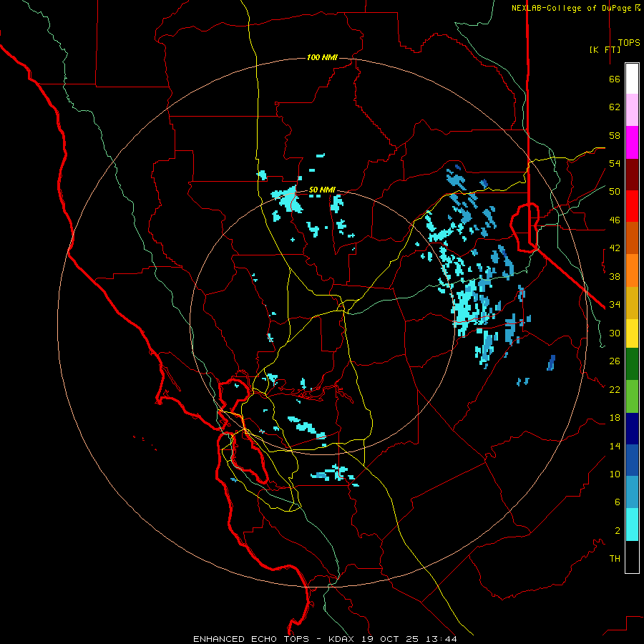
Task: Click the legend value 46
Action: click(615, 220)
